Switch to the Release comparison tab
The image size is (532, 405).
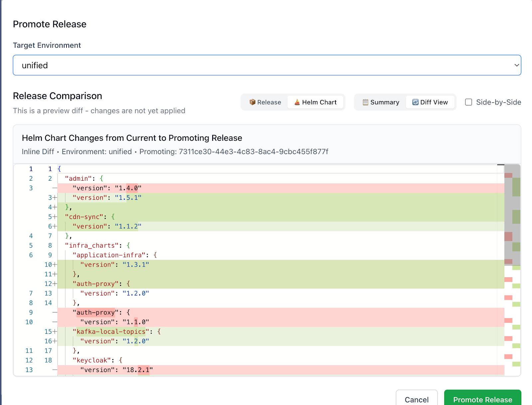pos(265,102)
